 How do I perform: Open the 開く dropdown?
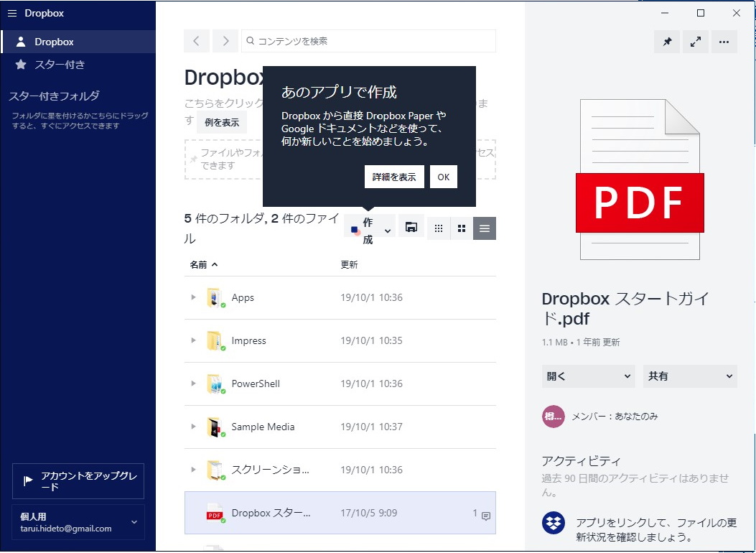pos(588,376)
